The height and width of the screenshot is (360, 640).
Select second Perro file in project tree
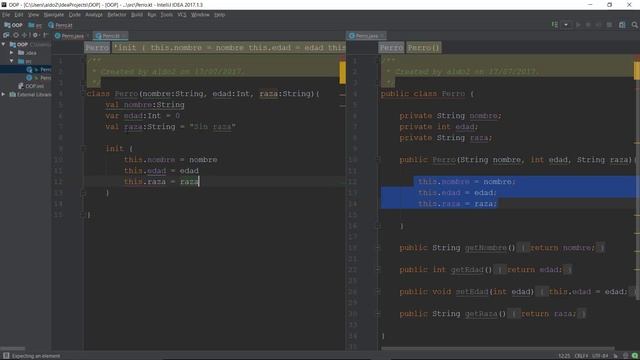point(38,78)
